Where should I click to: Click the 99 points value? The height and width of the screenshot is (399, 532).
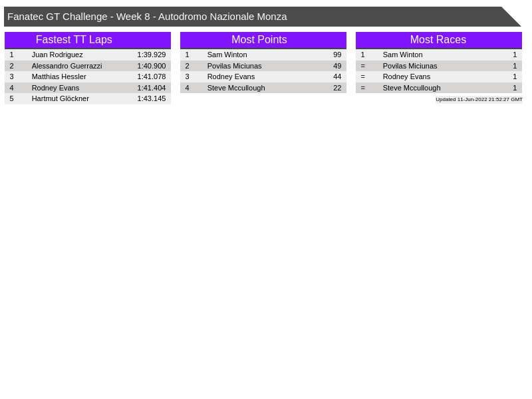click(336, 55)
